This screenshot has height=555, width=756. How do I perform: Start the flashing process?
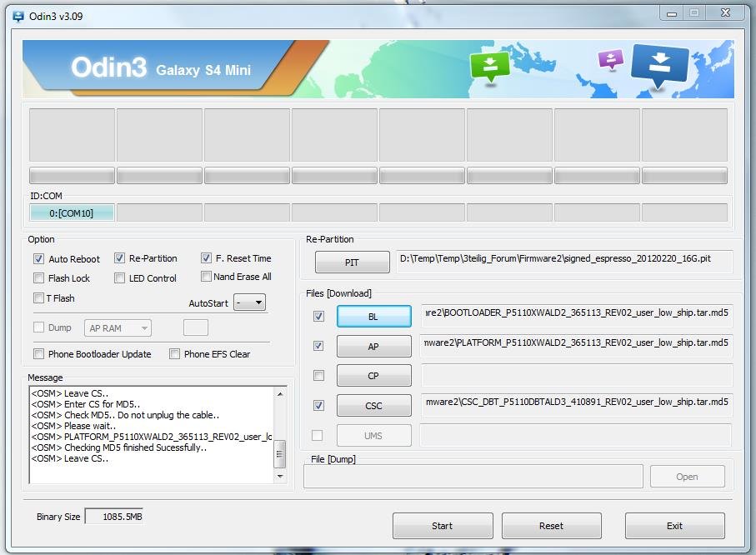tap(443, 526)
